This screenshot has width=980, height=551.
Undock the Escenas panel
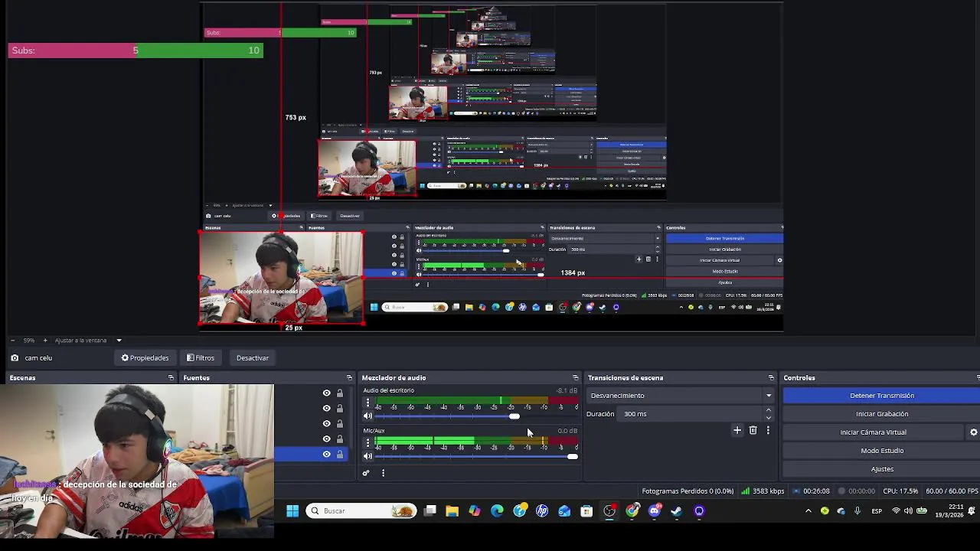click(x=171, y=377)
